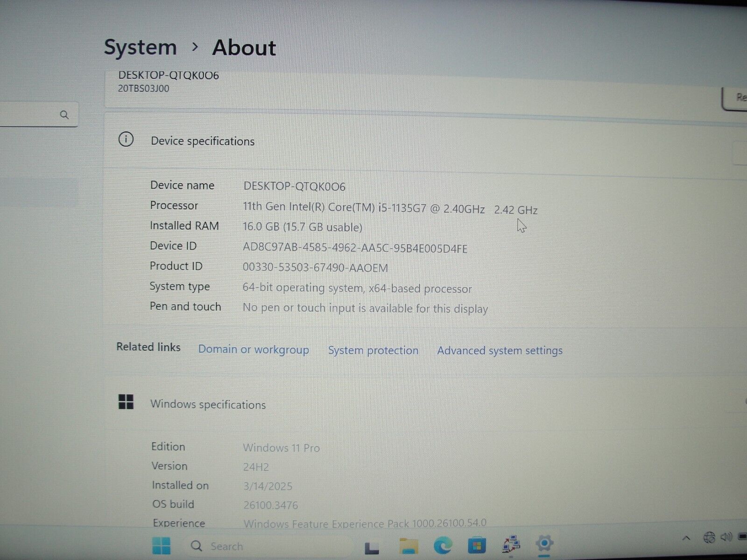Open the Domain or workgroup link

click(x=254, y=350)
